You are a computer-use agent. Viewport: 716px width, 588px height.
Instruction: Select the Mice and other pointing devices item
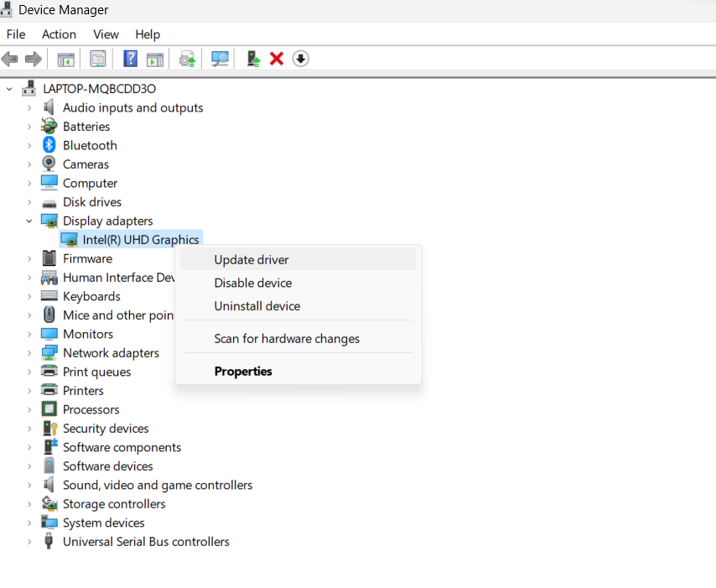coord(118,315)
